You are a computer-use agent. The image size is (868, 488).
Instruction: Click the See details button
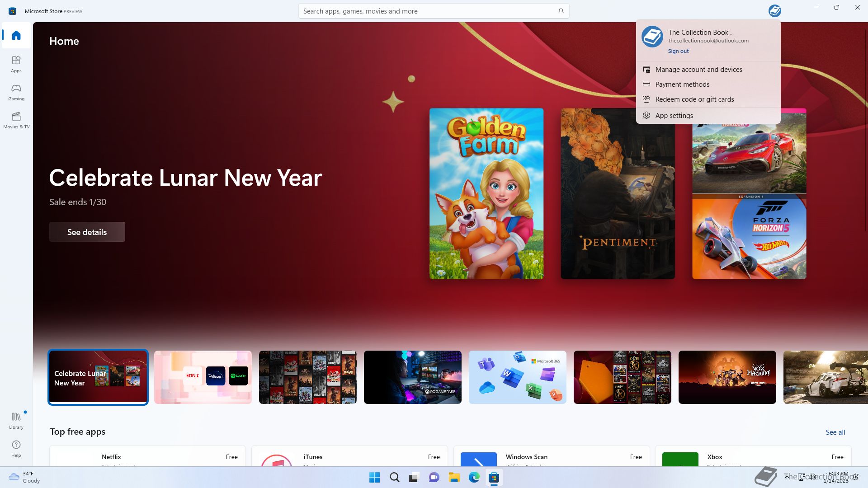(x=87, y=232)
